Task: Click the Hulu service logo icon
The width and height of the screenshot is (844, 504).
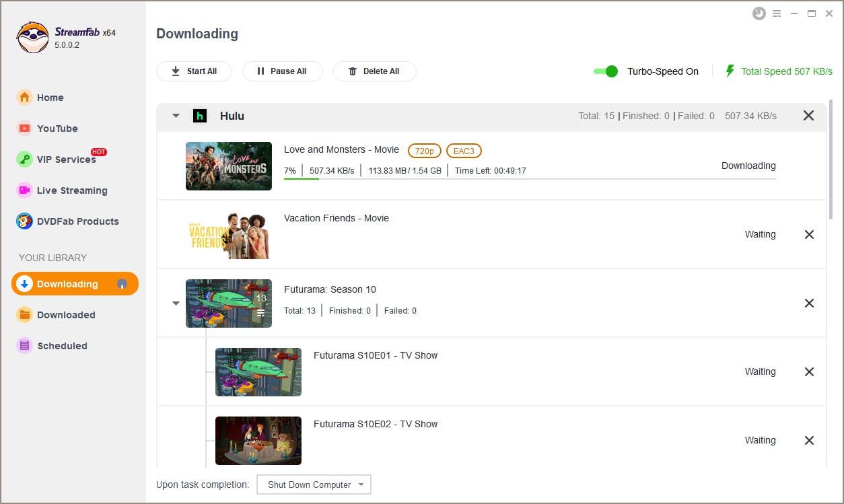Action: (199, 116)
